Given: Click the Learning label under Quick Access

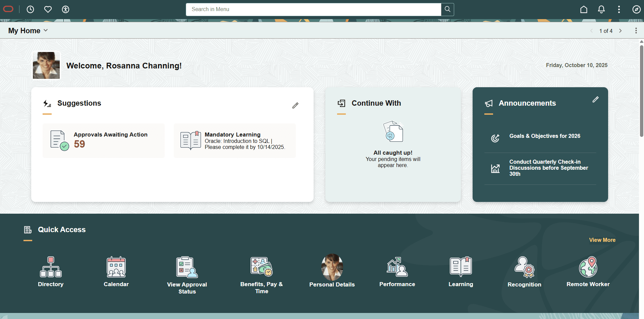Looking at the screenshot, I should pyautogui.click(x=461, y=284).
